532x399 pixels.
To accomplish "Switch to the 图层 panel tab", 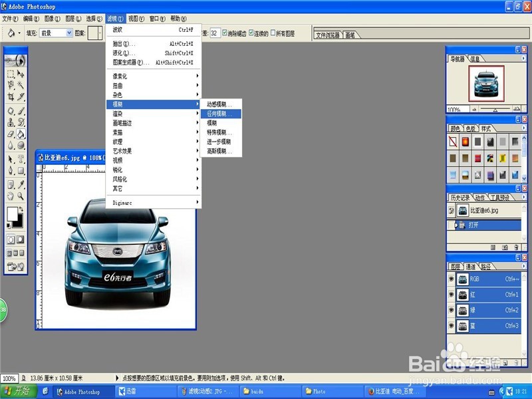I will (x=456, y=267).
